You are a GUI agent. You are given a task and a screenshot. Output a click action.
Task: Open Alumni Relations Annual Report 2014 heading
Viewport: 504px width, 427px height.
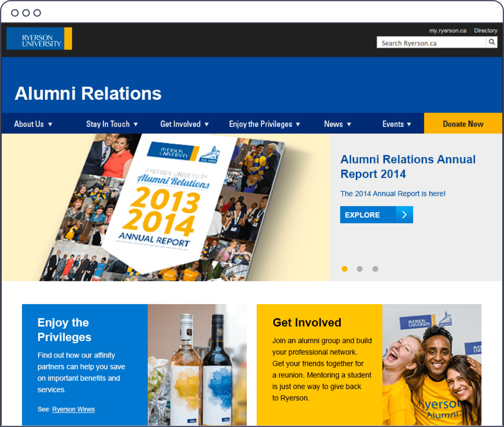coord(408,167)
